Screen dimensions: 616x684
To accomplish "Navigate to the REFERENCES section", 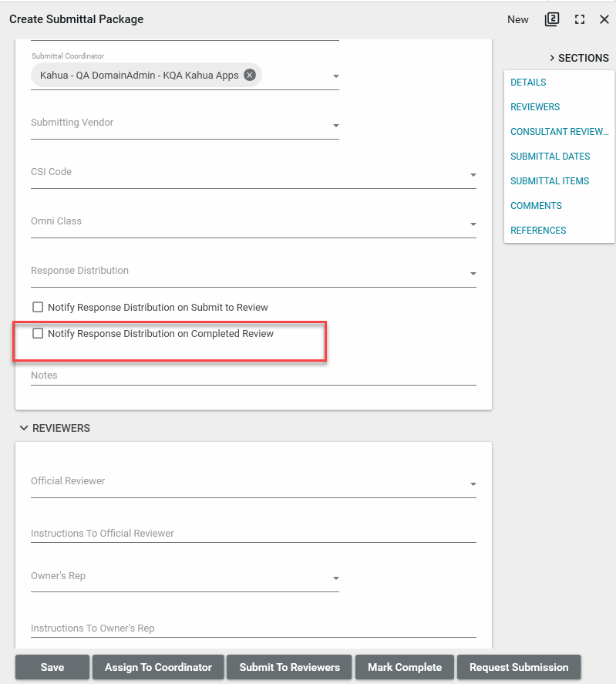I will coord(538,231).
